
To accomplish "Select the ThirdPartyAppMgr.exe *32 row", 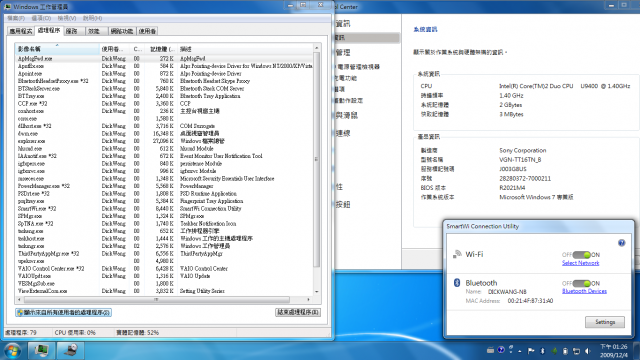I will click(x=164, y=253).
